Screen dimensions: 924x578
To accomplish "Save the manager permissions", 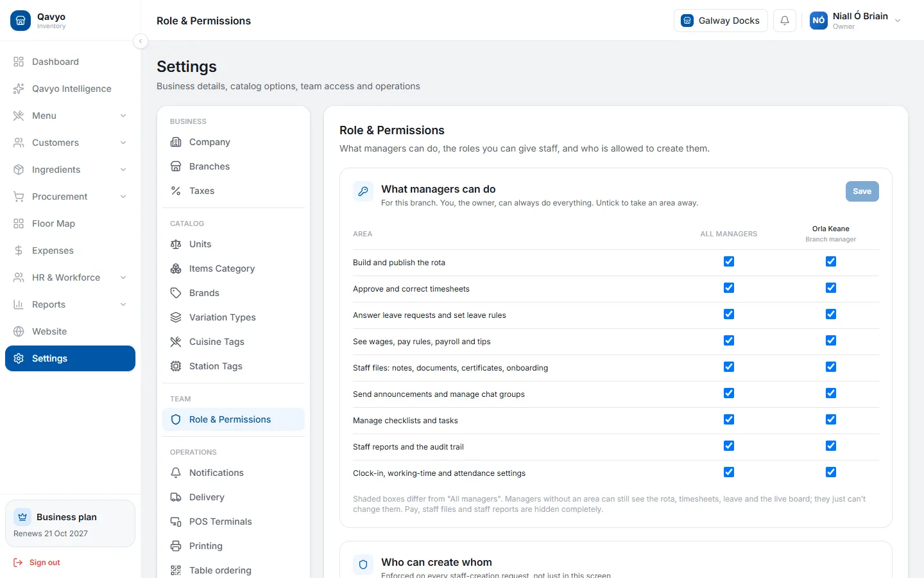I will (862, 191).
